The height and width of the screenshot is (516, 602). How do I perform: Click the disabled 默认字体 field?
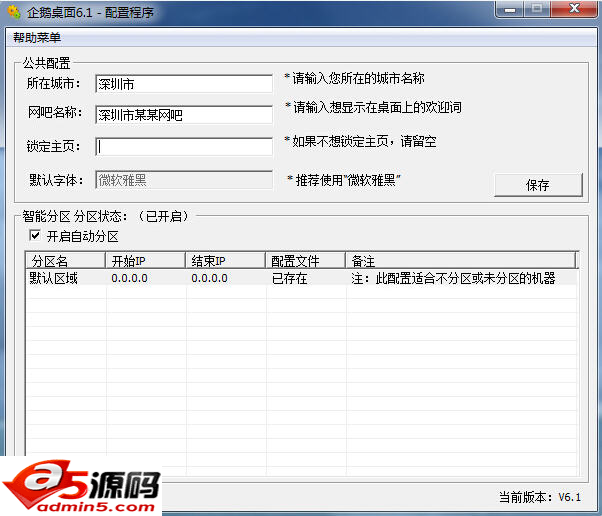pyautogui.click(x=184, y=180)
